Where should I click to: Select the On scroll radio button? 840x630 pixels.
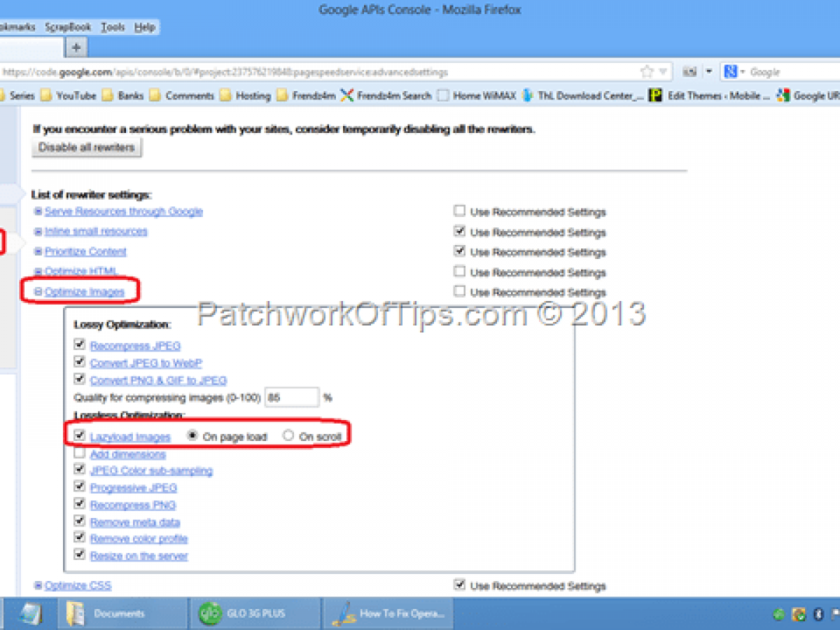288,435
